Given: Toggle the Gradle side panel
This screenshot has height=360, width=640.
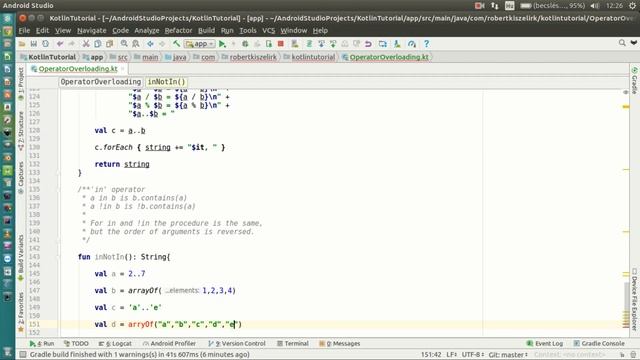Looking at the screenshot, I should 634,80.
